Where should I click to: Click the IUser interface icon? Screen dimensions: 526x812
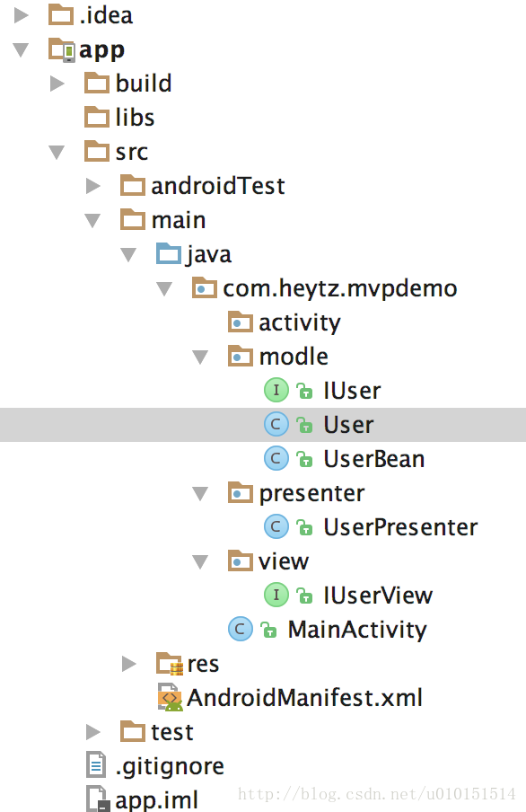276,390
